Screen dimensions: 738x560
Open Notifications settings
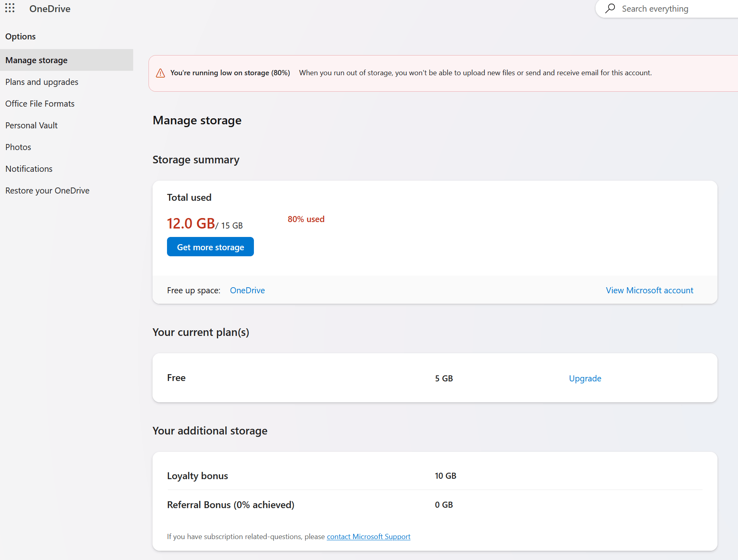(x=29, y=169)
